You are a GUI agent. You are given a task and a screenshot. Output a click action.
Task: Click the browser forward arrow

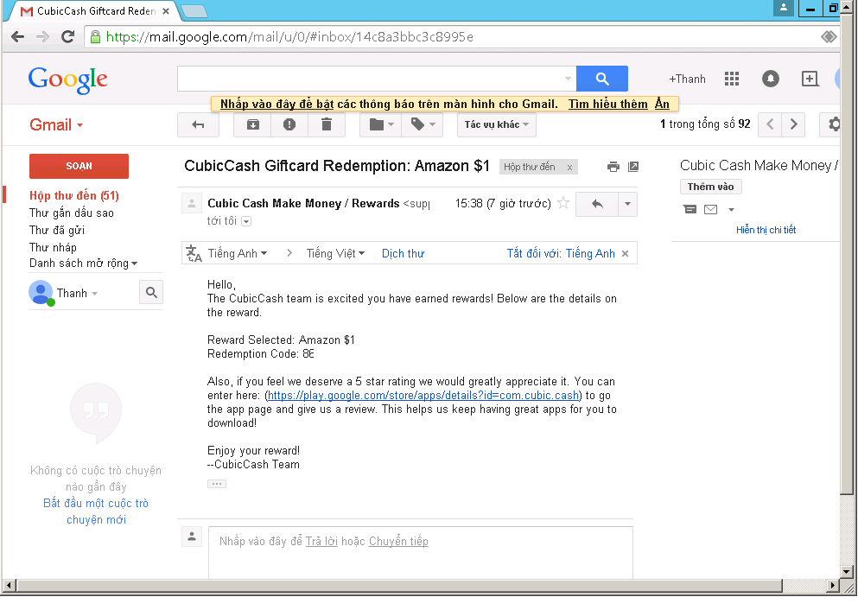click(42, 36)
